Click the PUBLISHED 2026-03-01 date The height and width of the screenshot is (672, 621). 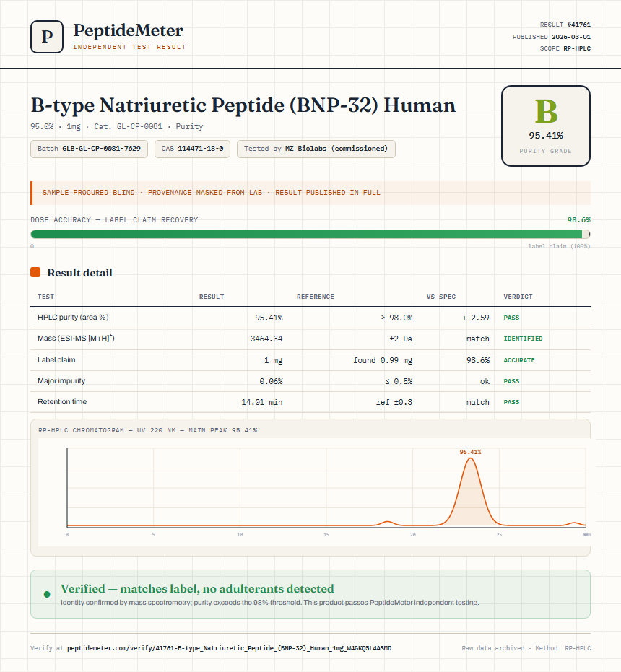[x=552, y=37]
